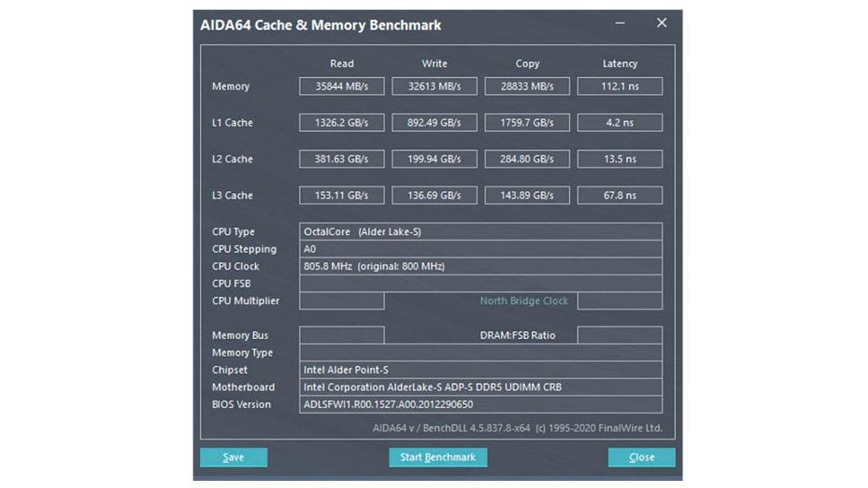Click the empty North Bridge Clock box
868x488 pixels.
click(x=619, y=301)
